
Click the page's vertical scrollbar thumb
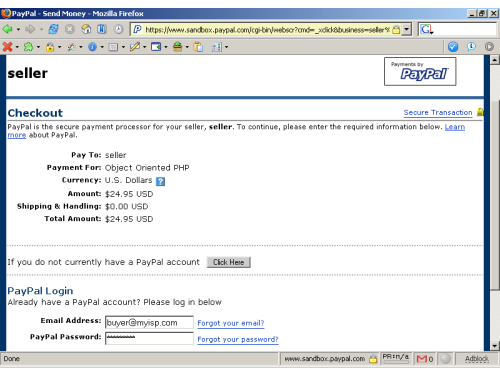[x=495, y=195]
